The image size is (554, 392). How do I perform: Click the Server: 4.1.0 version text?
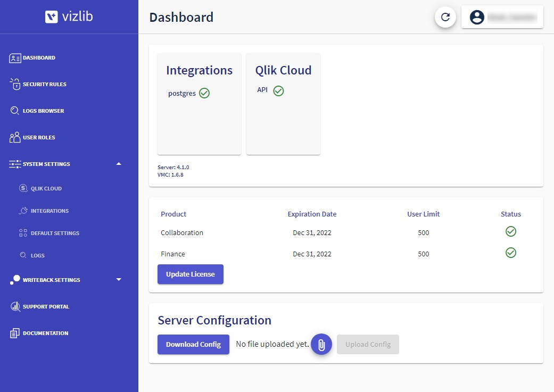pos(173,167)
